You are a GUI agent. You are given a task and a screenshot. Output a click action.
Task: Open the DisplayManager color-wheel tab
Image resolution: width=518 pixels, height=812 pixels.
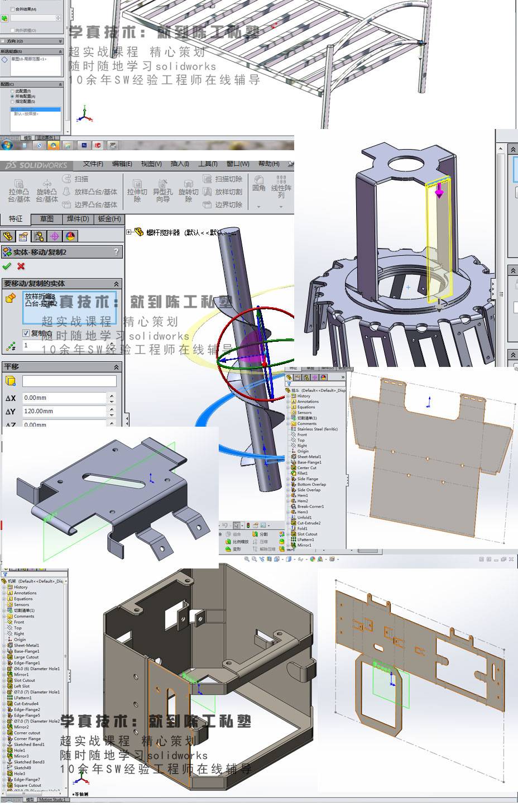(x=70, y=236)
